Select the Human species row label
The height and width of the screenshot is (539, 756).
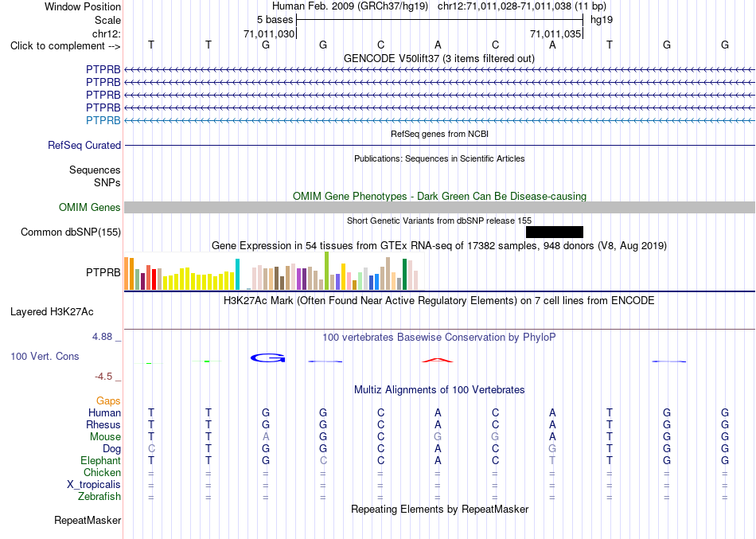104,413
